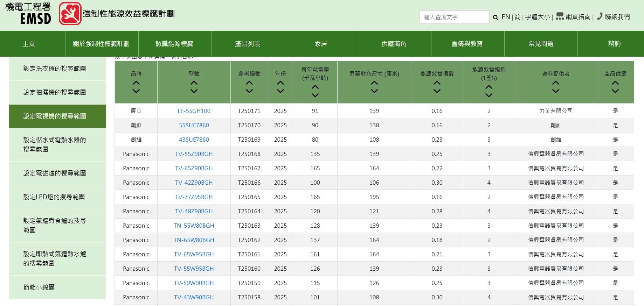Open 認識能源標籤 menu
Image resolution: width=644 pixels, height=306 pixels.
[x=175, y=44]
